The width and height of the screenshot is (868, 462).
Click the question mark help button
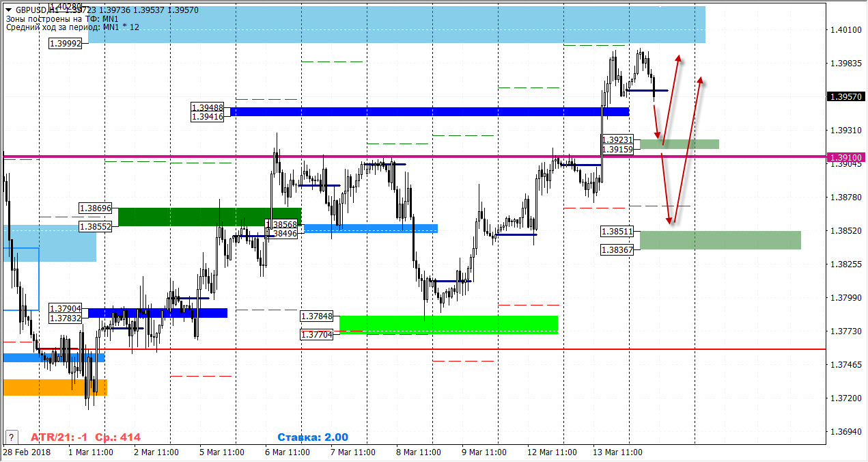[x=10, y=437]
